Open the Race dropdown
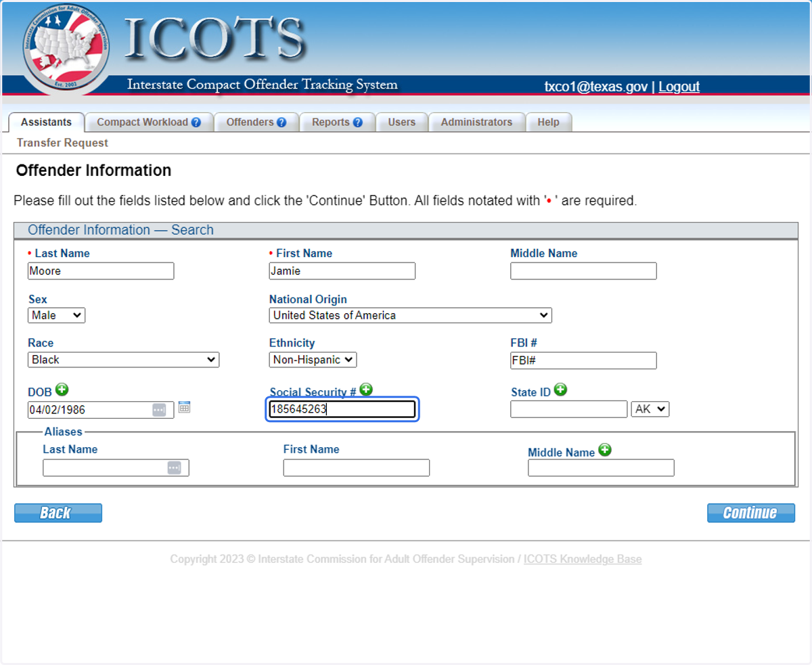 pyautogui.click(x=123, y=360)
